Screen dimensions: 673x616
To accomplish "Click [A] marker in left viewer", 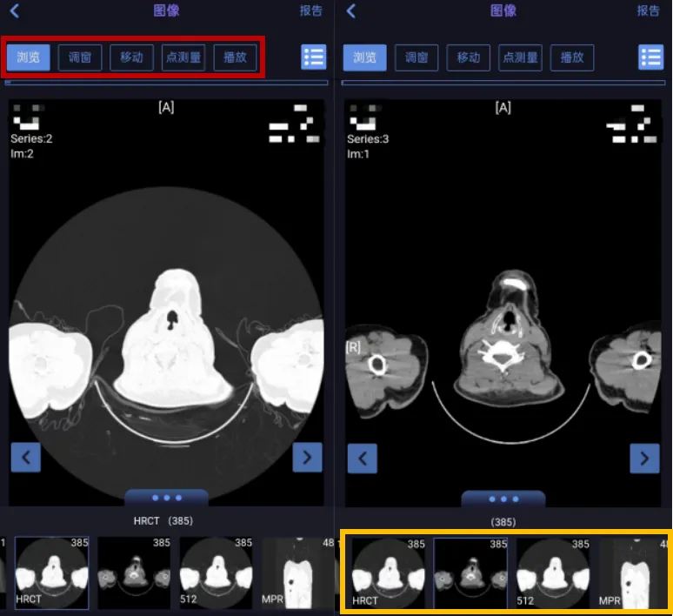I will point(166,107).
